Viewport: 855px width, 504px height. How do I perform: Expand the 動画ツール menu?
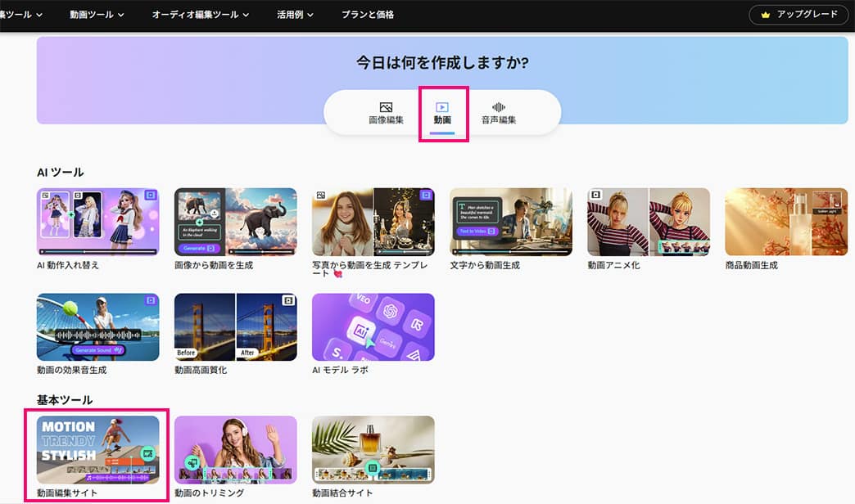[x=97, y=15]
